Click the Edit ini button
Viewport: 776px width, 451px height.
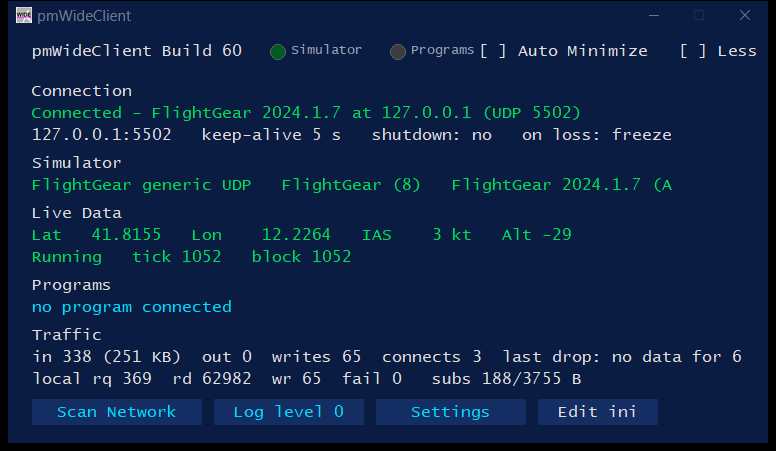[597, 412]
